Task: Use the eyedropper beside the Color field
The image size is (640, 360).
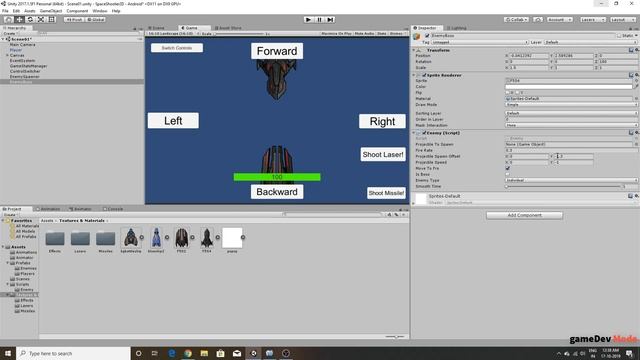Action: click(636, 87)
